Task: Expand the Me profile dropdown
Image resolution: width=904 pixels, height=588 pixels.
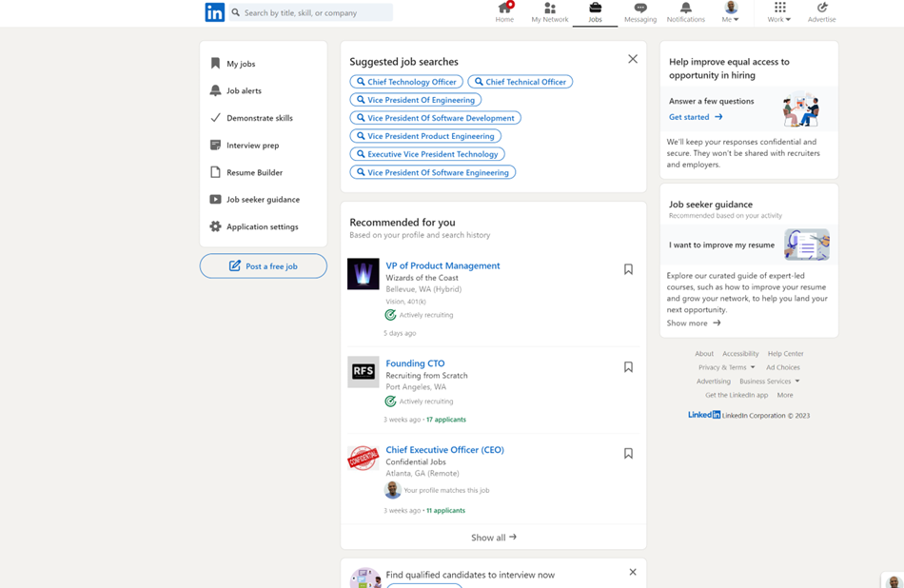Action: tap(731, 12)
